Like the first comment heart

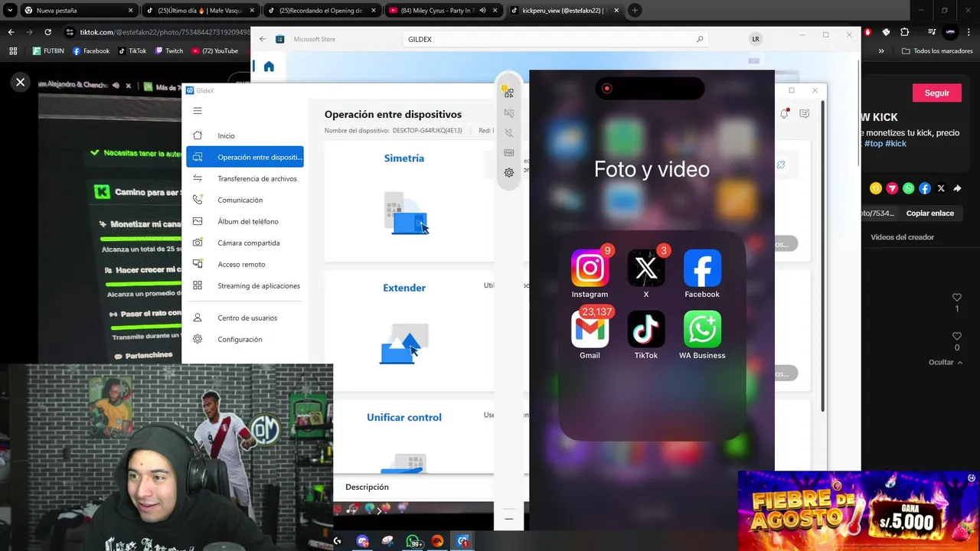[957, 297]
